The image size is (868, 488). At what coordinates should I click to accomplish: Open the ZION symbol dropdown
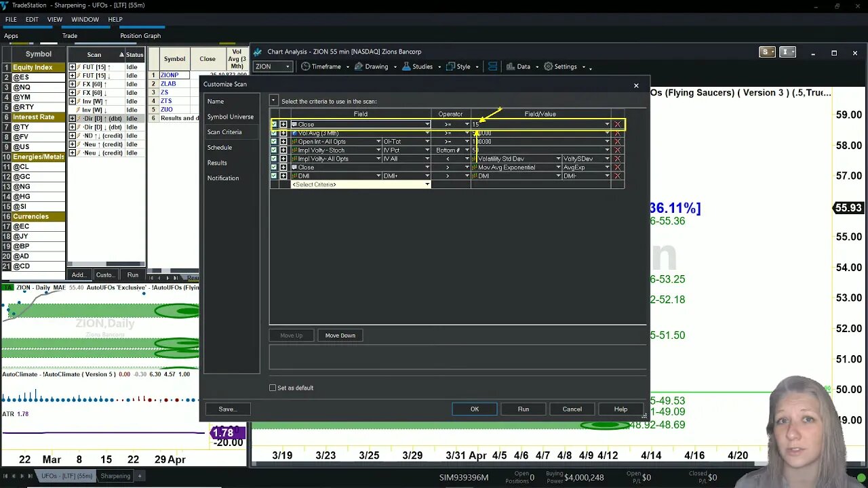(x=288, y=66)
